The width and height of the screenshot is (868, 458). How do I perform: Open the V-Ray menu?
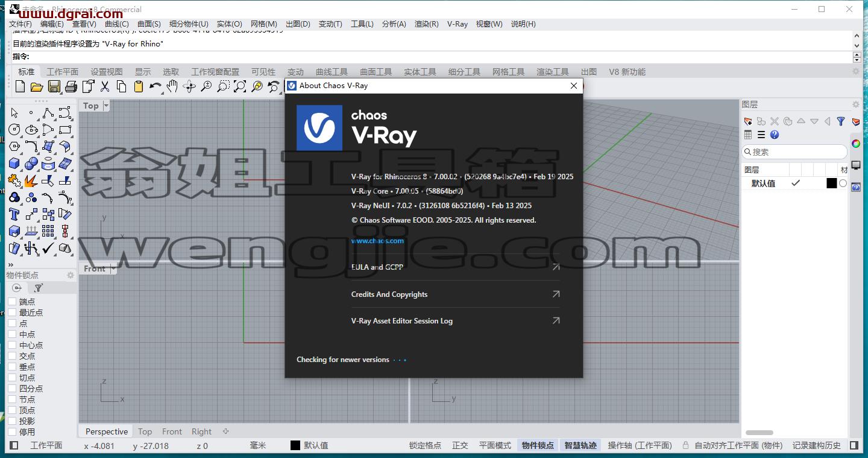(x=458, y=24)
